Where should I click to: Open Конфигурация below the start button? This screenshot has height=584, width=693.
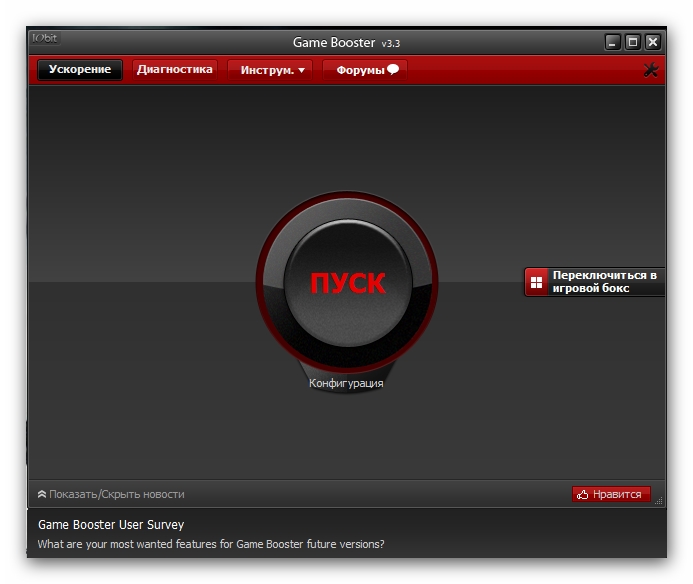[346, 383]
